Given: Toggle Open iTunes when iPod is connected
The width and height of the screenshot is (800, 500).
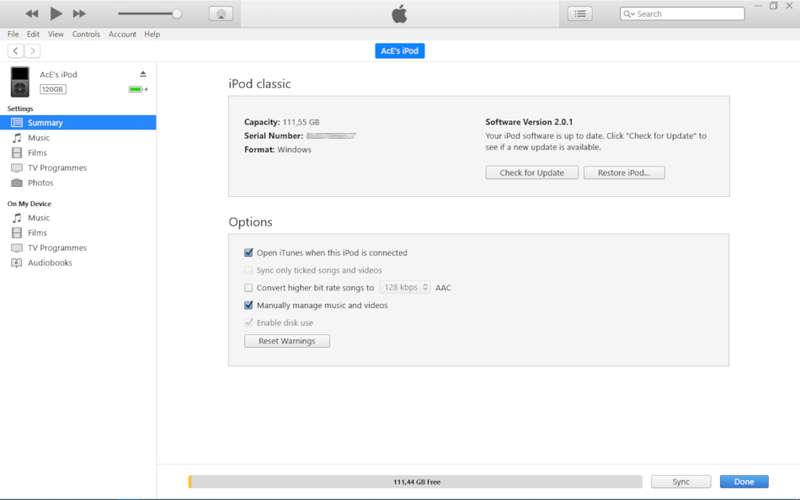Looking at the screenshot, I should (248, 253).
